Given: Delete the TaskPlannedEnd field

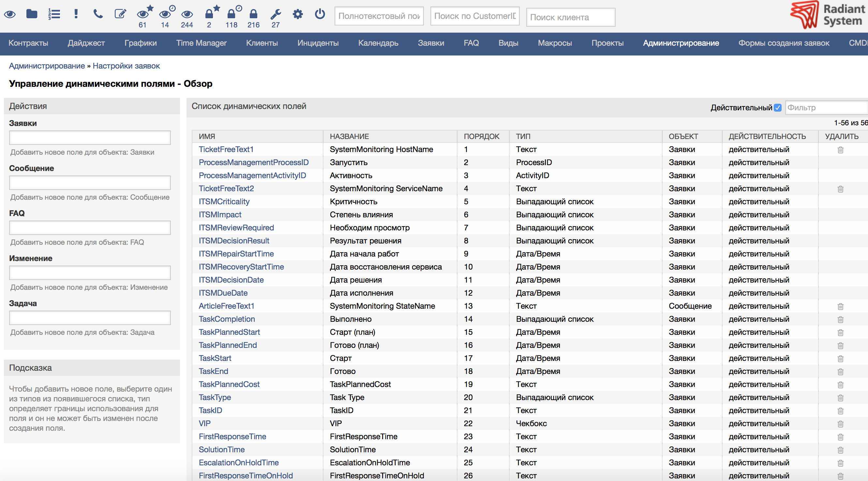Looking at the screenshot, I should (840, 345).
